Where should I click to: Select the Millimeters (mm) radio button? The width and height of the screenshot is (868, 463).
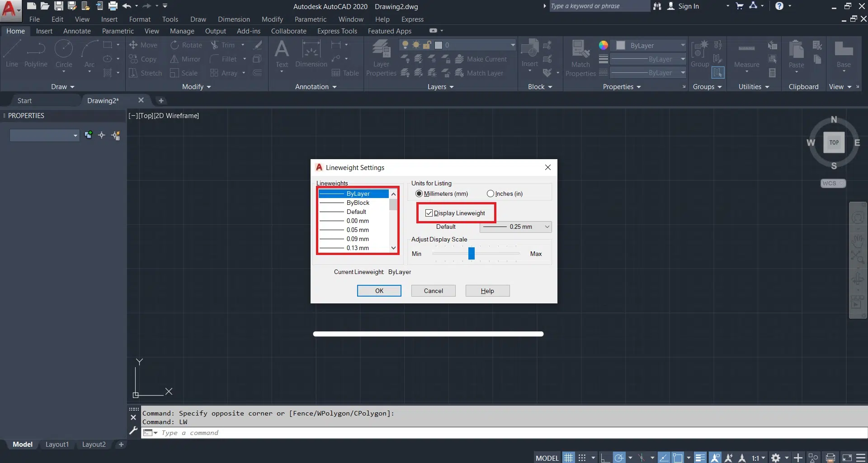tap(419, 194)
